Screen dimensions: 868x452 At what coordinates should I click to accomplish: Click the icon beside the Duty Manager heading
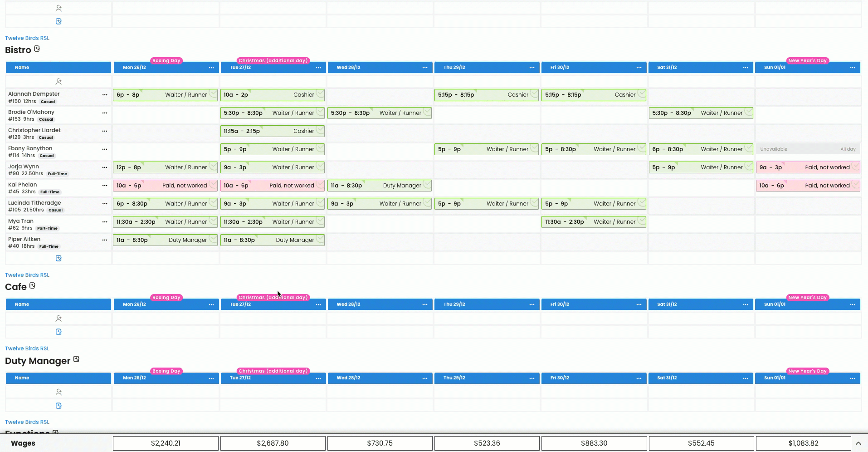[76, 359]
